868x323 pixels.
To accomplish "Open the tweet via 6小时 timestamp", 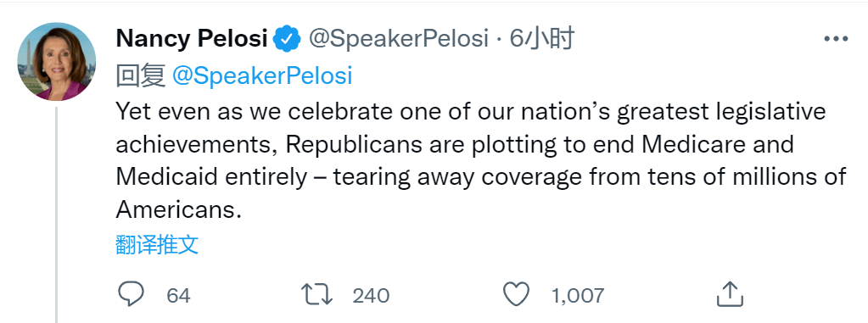I will [x=540, y=39].
